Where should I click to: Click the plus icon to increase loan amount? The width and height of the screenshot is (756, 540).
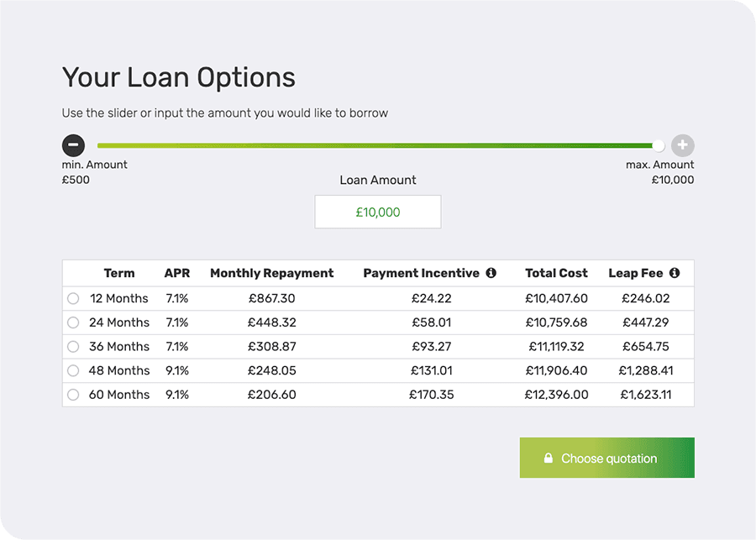point(682,145)
